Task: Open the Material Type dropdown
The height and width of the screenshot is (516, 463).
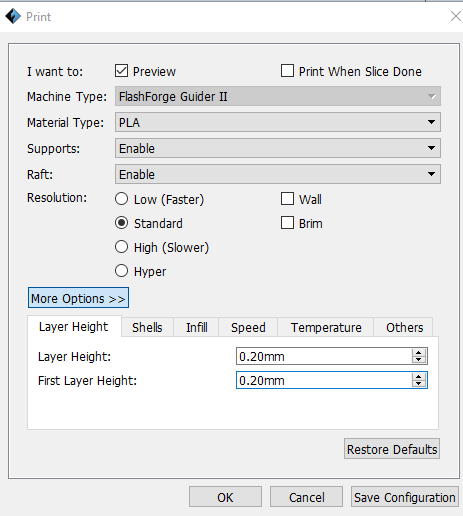Action: [278, 122]
